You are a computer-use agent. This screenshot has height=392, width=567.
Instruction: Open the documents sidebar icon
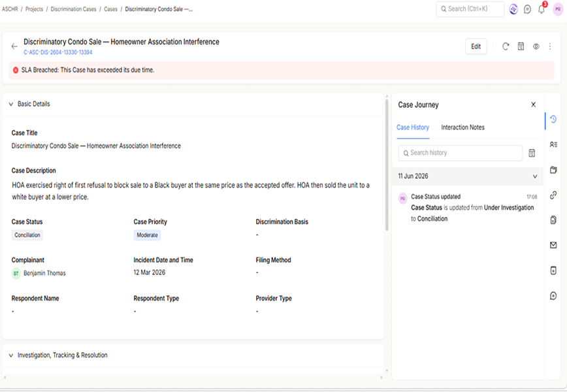(553, 220)
